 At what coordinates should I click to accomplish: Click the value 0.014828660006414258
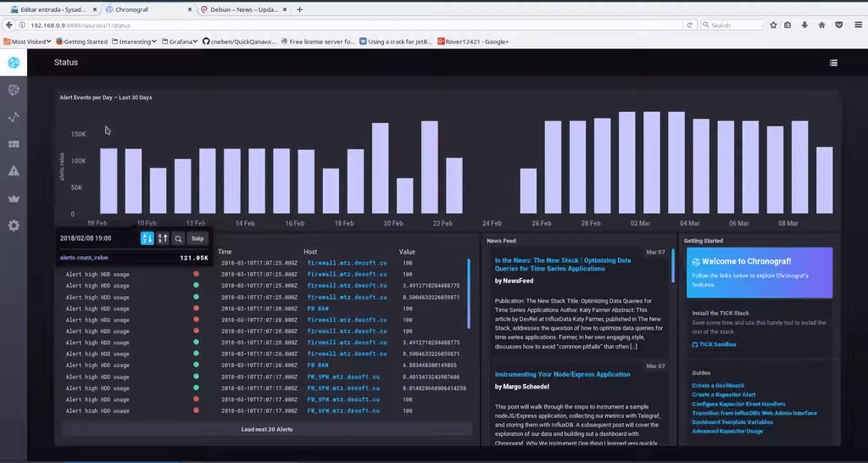pos(435,388)
